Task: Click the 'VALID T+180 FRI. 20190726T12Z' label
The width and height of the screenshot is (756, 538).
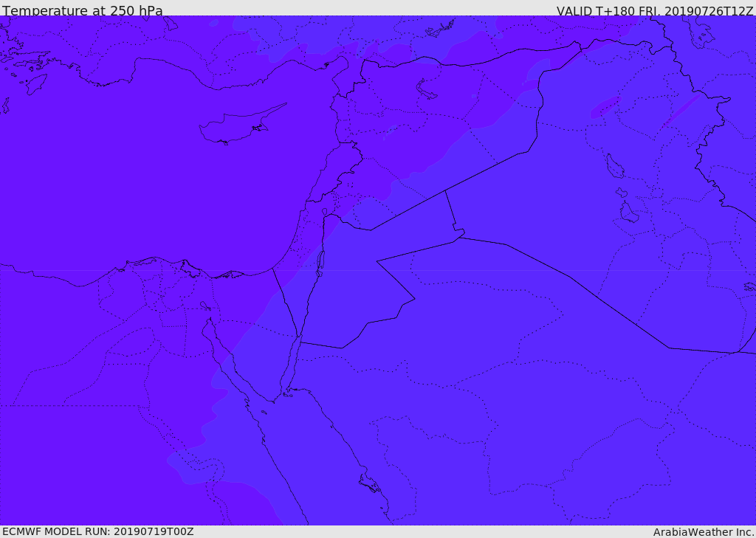Action: [x=655, y=11]
